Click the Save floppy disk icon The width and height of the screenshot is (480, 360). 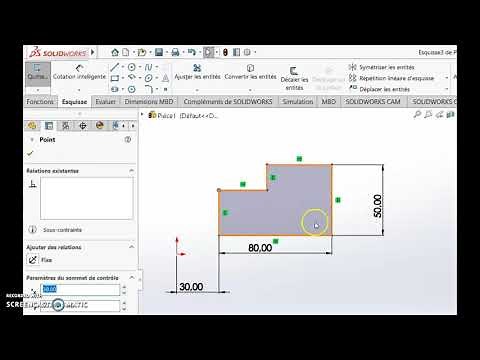pos(159,52)
